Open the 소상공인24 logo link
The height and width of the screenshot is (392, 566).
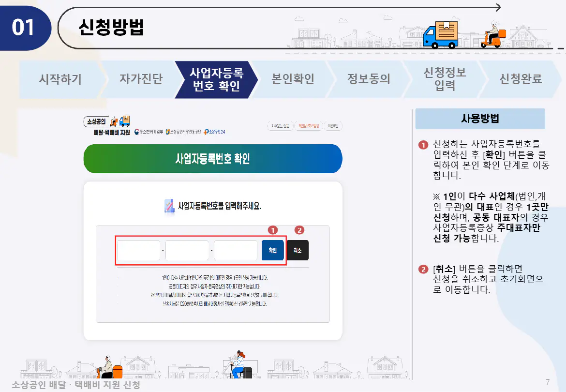[x=214, y=132]
